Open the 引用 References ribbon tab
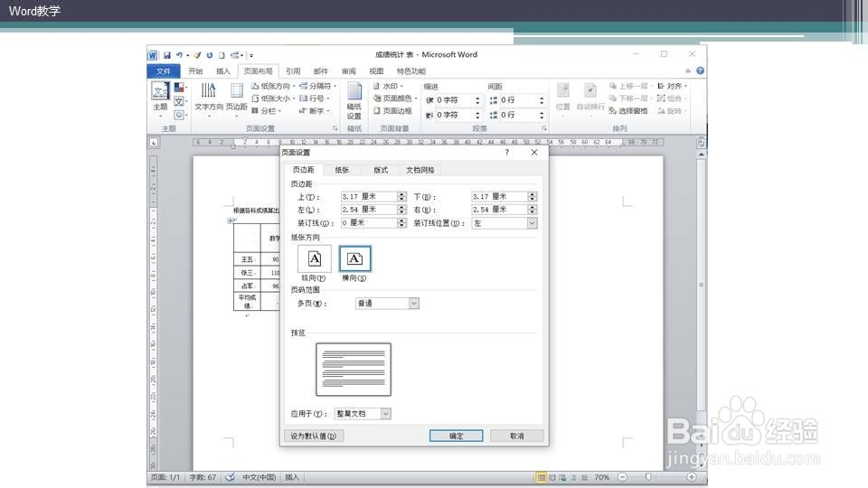 click(293, 70)
